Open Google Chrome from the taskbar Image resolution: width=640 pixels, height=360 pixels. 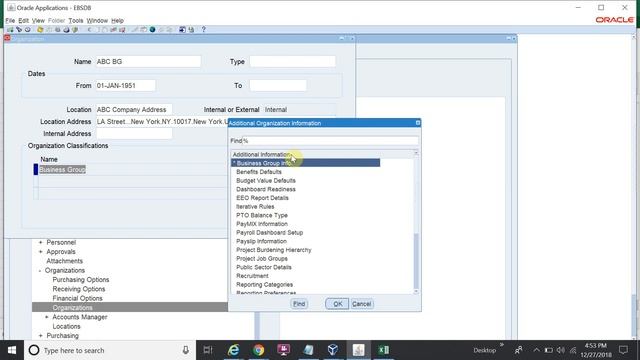(x=258, y=350)
